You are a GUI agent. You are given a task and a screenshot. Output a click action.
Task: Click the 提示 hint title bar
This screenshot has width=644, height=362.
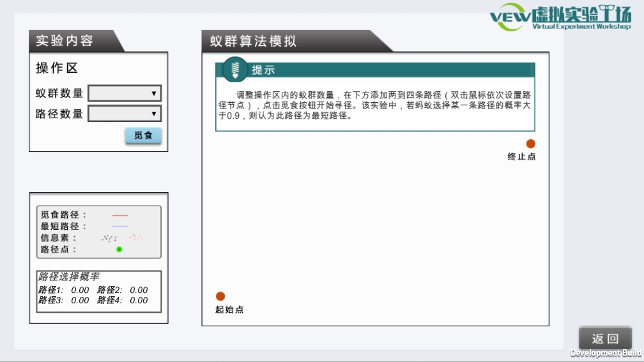[x=383, y=70]
